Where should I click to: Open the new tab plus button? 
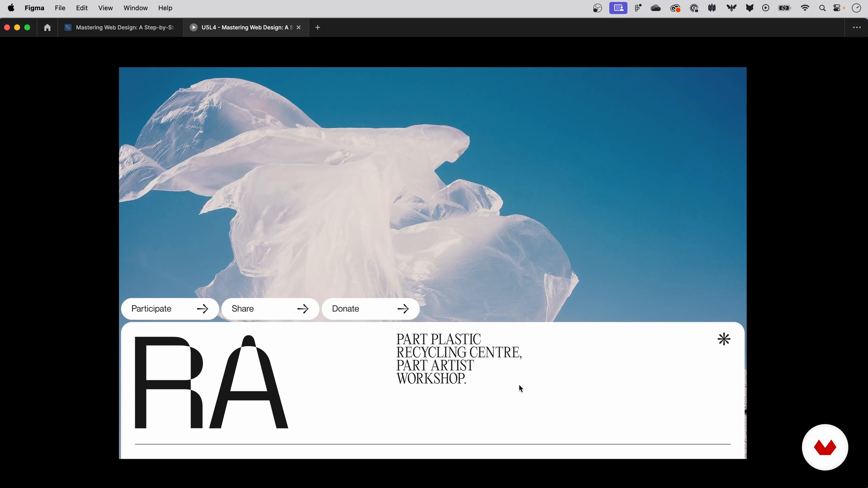tap(318, 28)
